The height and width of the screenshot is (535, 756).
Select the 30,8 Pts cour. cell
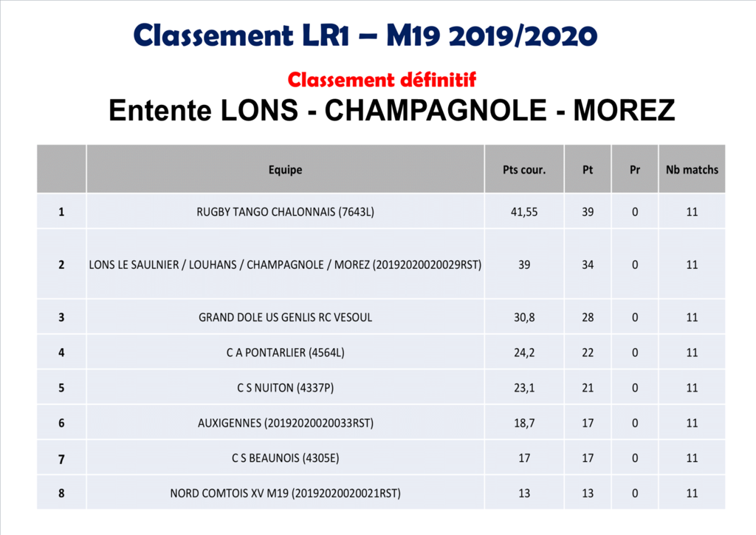tap(524, 318)
